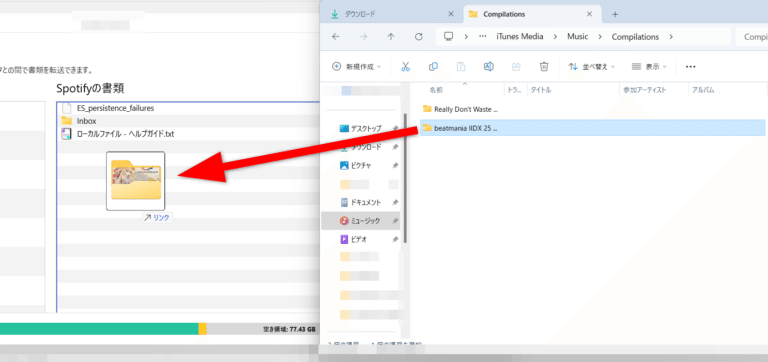The height and width of the screenshot is (362, 768).
Task: Click iTunes Media in the breadcrumb
Action: click(520, 37)
